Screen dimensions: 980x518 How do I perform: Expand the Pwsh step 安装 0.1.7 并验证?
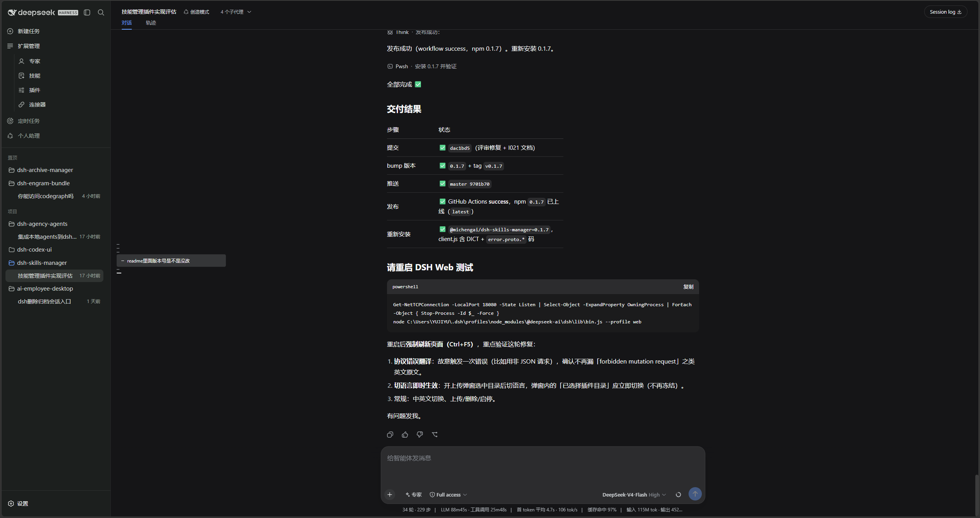[422, 66]
